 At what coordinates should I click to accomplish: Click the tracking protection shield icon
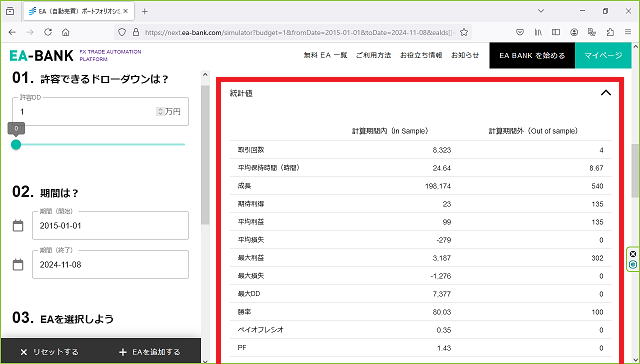pos(122,32)
